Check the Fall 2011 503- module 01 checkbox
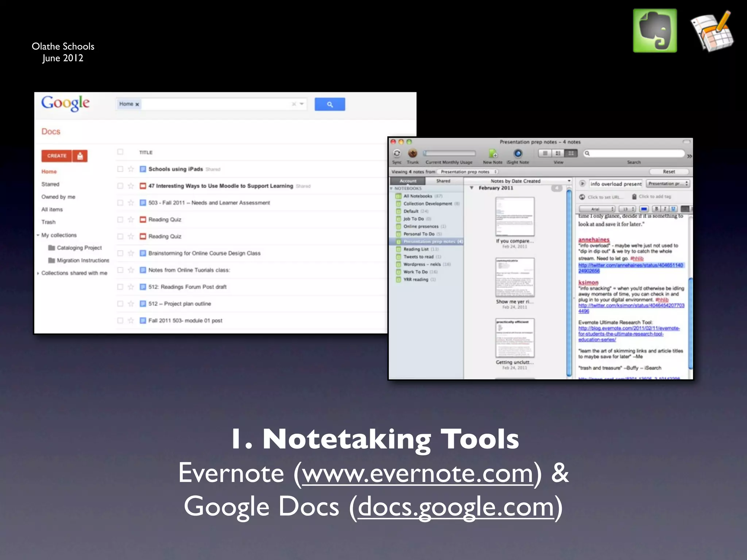Image resolution: width=747 pixels, height=560 pixels. pyautogui.click(x=120, y=320)
